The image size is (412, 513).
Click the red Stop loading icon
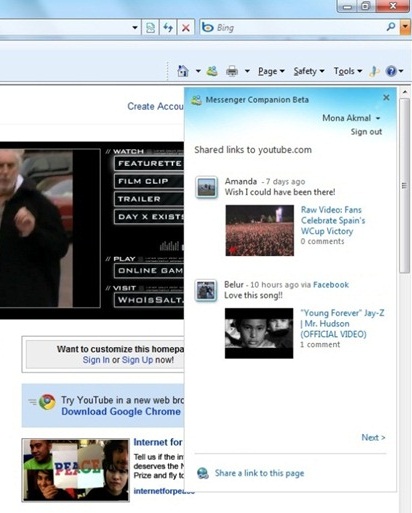point(186,28)
